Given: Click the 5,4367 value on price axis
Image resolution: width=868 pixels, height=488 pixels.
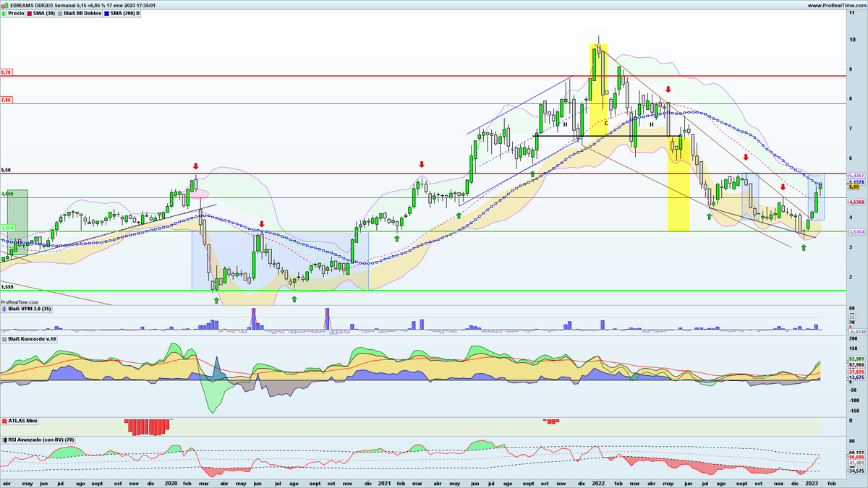Looking at the screenshot, I should click(x=856, y=175).
